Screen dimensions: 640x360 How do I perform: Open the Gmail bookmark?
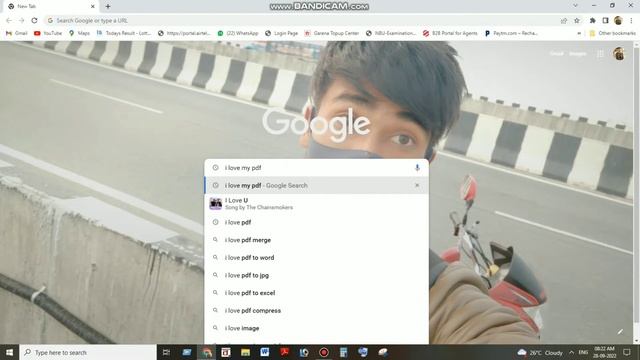coord(17,33)
